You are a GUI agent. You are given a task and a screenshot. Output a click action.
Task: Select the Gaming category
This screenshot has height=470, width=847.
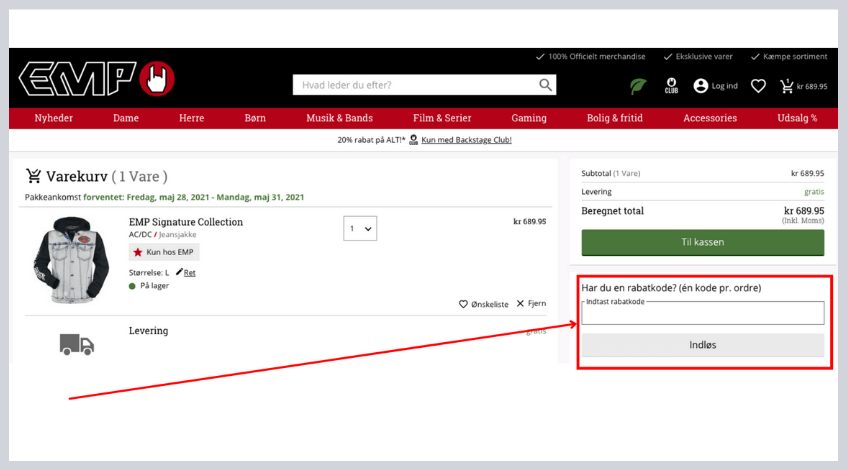(528, 118)
